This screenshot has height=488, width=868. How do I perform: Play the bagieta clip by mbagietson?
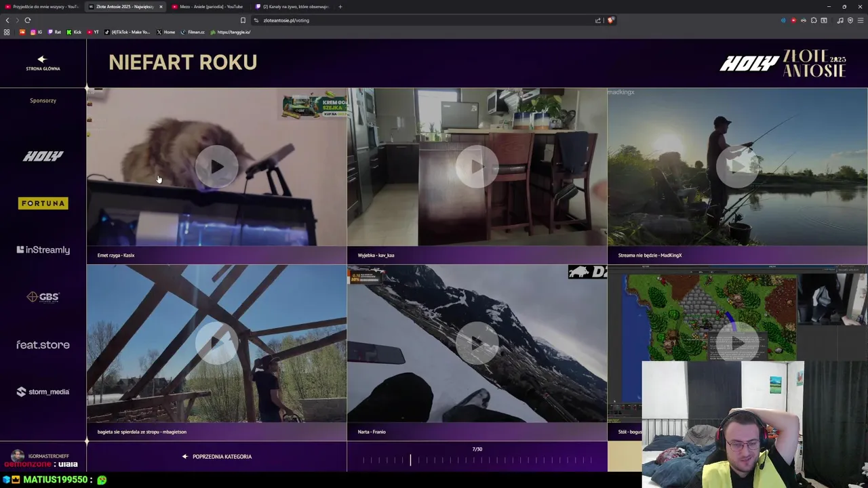tap(216, 343)
